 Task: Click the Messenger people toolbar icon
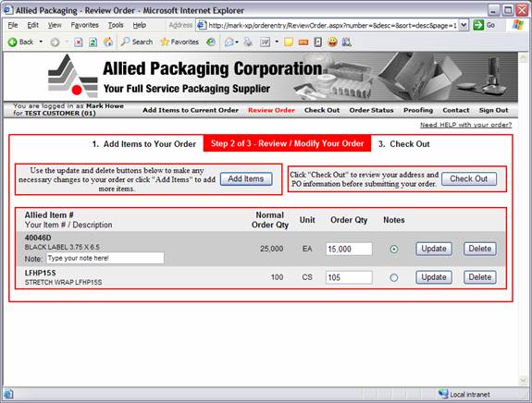347,42
